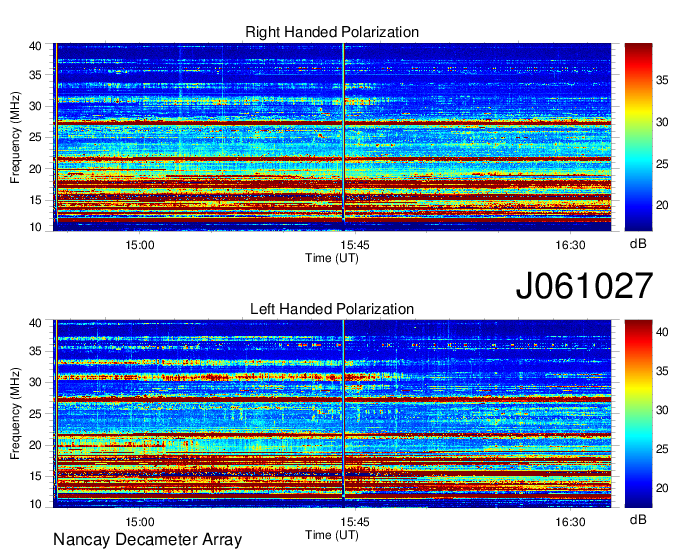680x552 pixels.
Task: Click inside the Left Handed Polarization spectrogram
Action: (x=332, y=414)
